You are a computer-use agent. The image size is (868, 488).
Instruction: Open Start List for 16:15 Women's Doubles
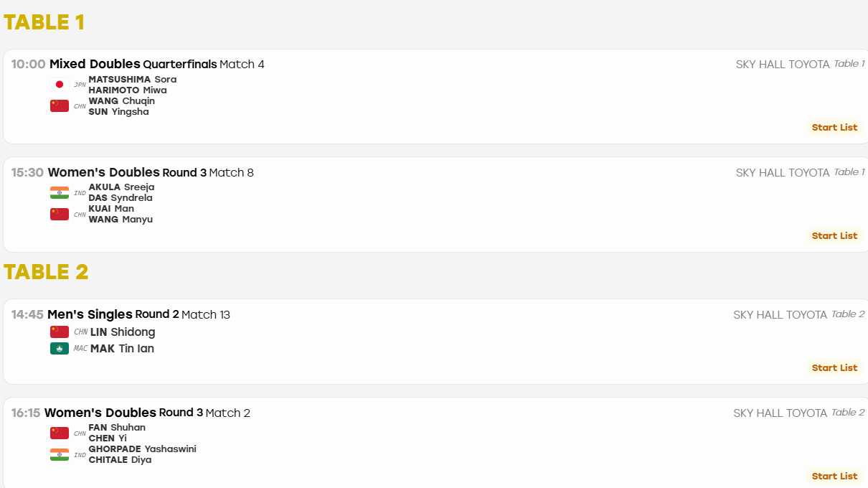tap(834, 477)
